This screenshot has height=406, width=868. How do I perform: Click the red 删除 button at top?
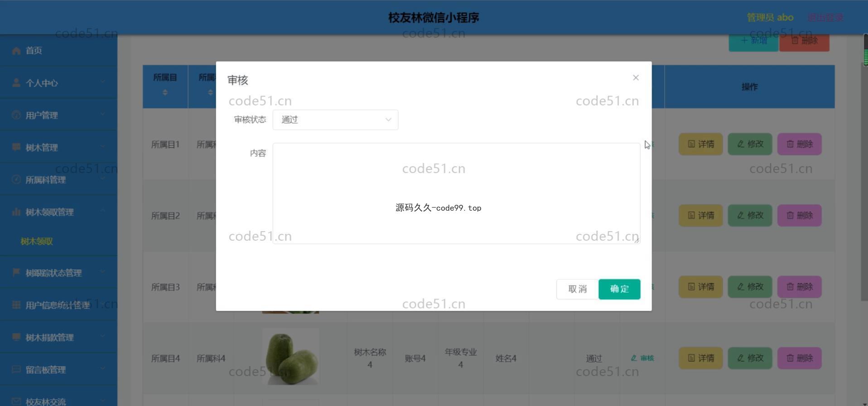[x=804, y=42]
